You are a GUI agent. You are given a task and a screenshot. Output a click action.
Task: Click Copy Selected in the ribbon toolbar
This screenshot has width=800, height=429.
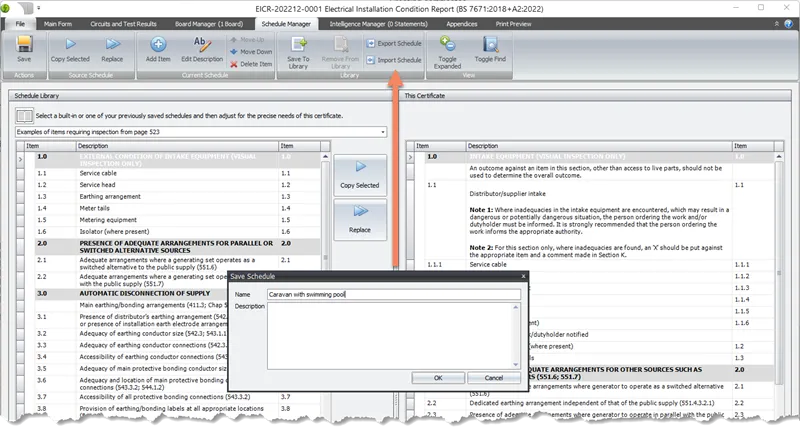tap(70, 49)
